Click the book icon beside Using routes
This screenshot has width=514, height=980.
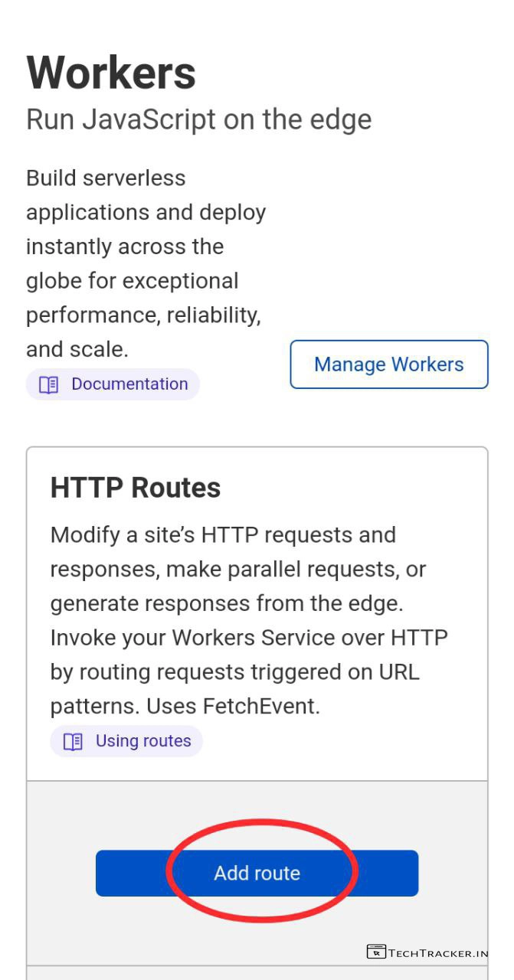click(73, 741)
